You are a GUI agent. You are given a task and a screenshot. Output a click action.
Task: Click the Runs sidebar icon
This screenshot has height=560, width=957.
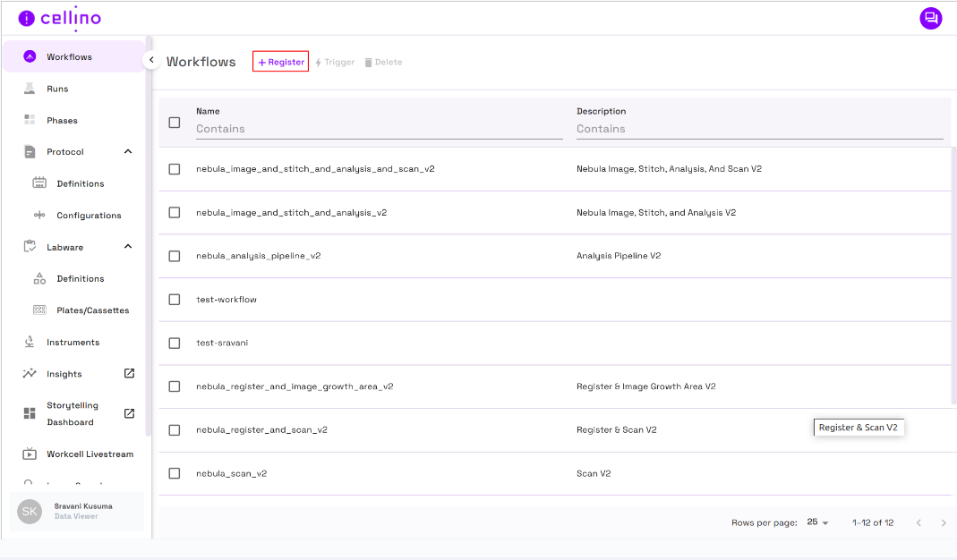click(30, 89)
